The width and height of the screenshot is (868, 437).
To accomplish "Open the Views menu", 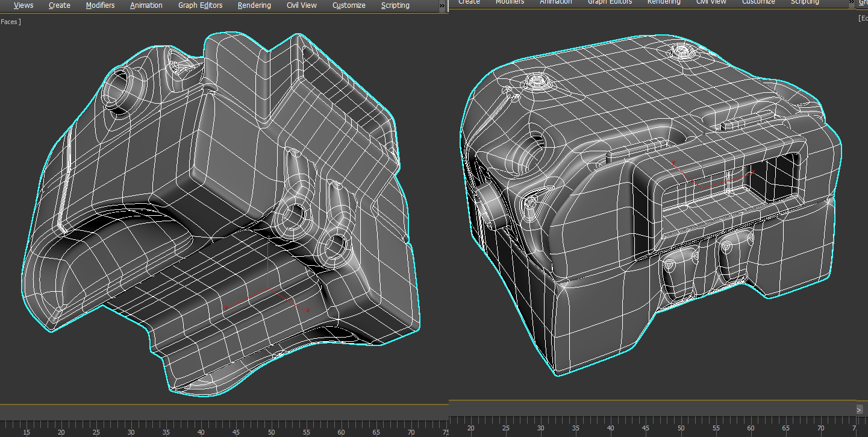I will tap(23, 5).
